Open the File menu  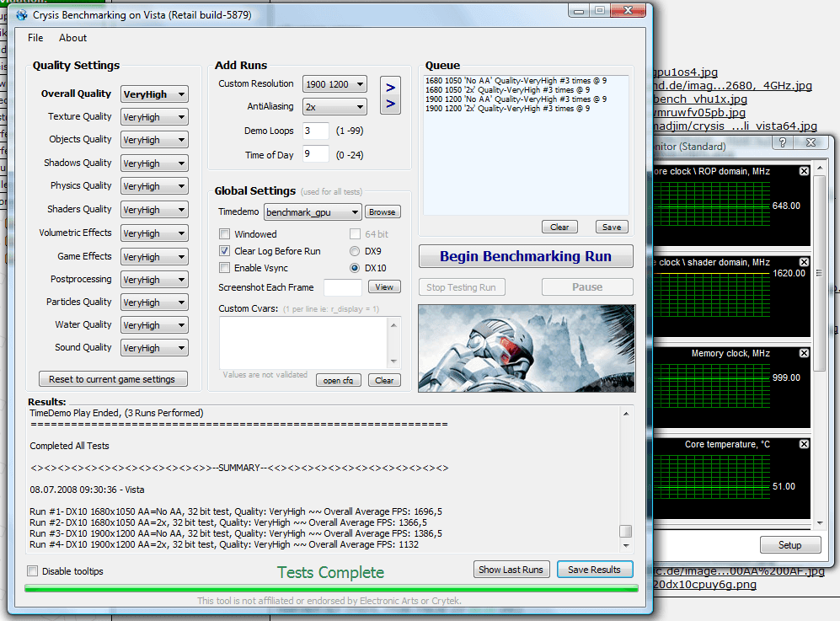click(x=35, y=38)
